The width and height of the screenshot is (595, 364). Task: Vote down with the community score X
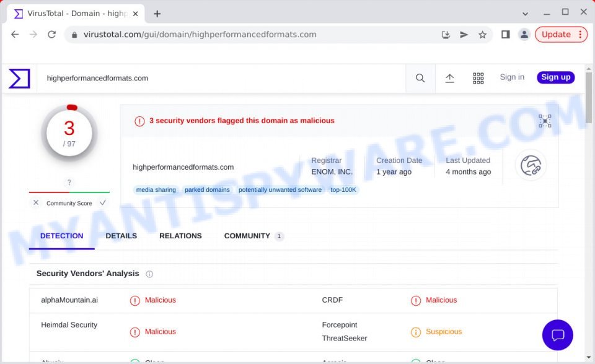click(x=36, y=202)
